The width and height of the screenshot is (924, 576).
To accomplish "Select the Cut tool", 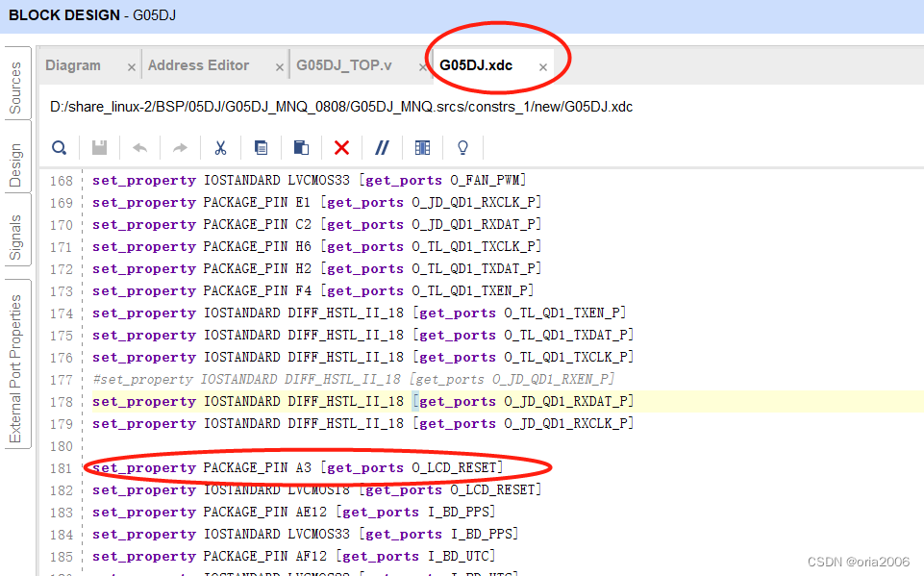I will pos(220,147).
